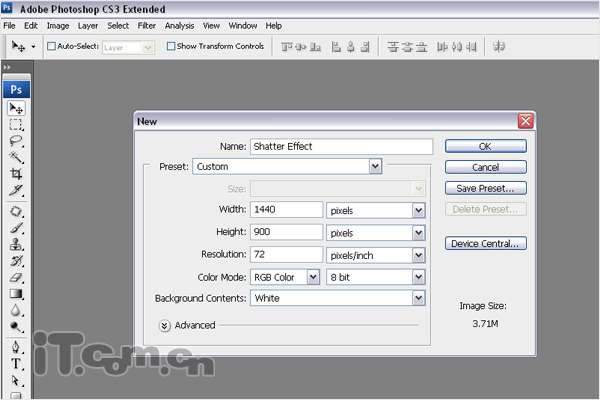
Task: Click the Save Preset button
Action: click(485, 188)
